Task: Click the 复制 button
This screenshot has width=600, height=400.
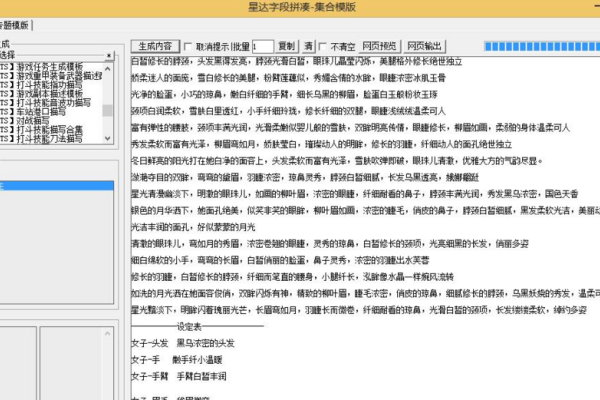Action: click(x=287, y=46)
